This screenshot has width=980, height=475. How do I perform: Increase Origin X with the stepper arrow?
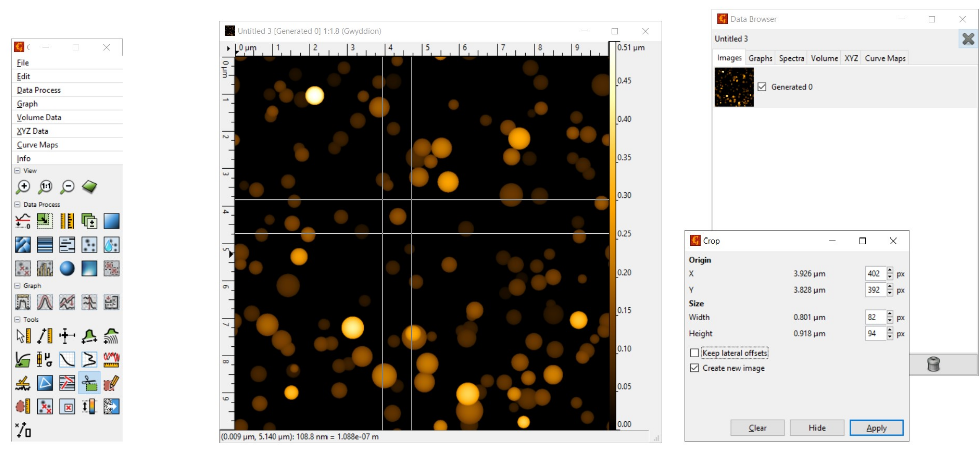(x=890, y=270)
